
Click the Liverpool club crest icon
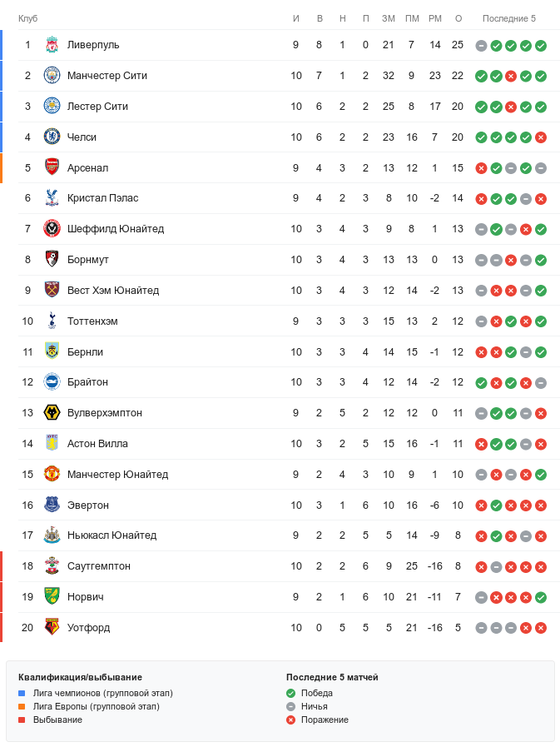pyautogui.click(x=52, y=45)
